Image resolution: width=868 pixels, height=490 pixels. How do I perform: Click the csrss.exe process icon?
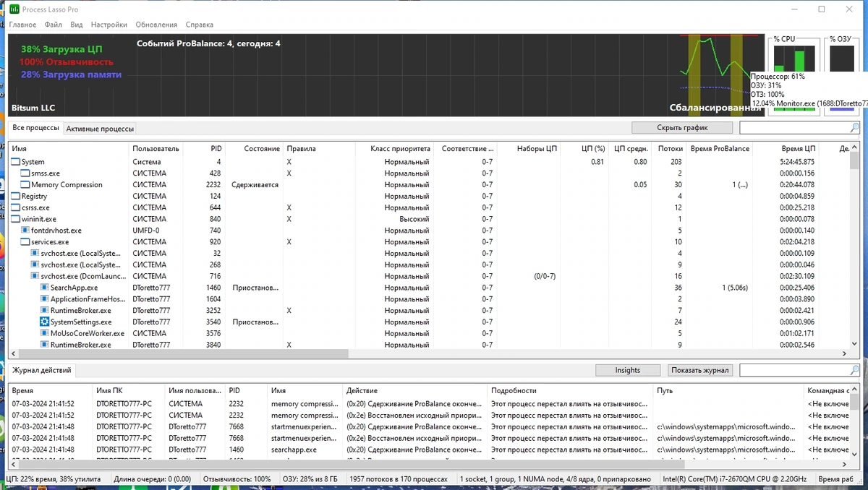[x=16, y=207]
